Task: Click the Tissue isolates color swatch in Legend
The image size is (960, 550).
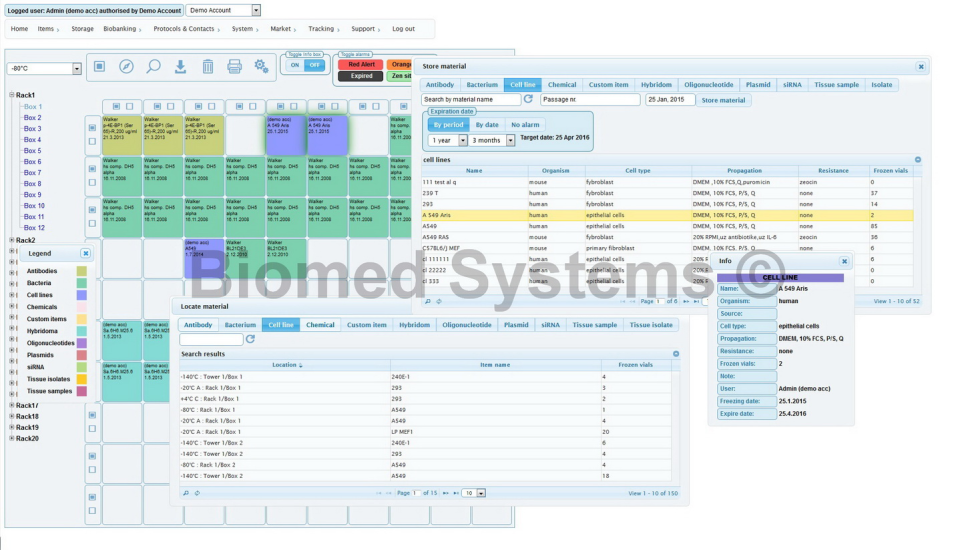Action: [x=81, y=379]
